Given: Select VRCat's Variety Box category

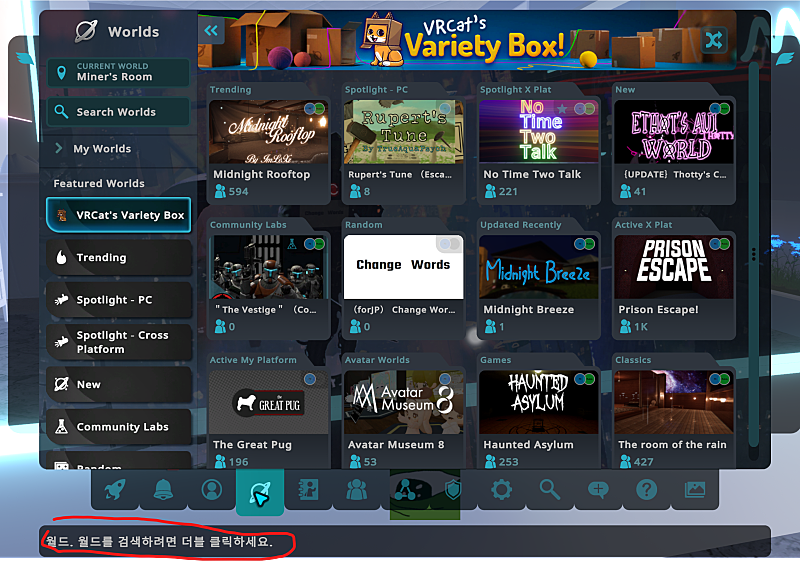Looking at the screenshot, I should [x=118, y=215].
